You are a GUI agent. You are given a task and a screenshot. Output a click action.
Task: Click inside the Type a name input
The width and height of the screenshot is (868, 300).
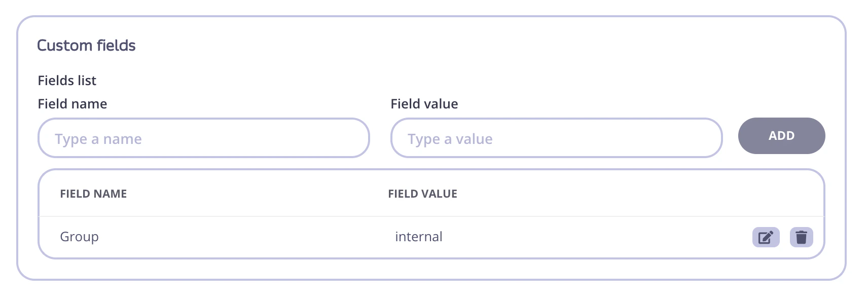pos(203,137)
